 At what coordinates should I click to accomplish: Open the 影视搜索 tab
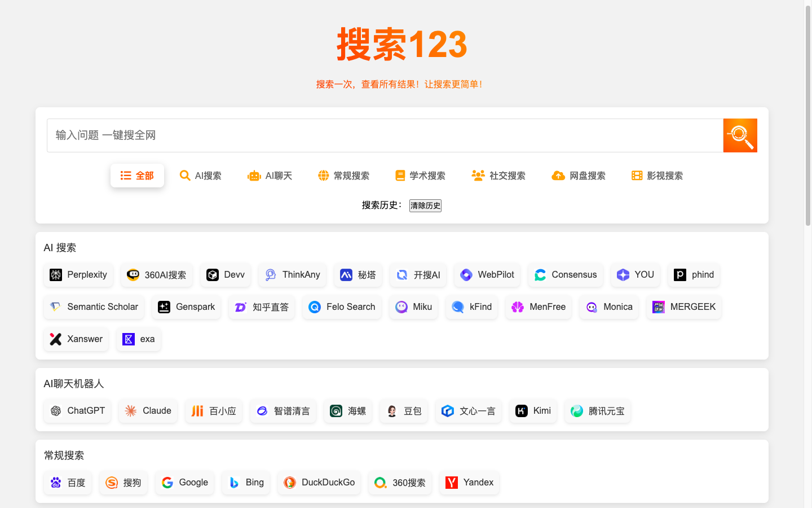(657, 176)
